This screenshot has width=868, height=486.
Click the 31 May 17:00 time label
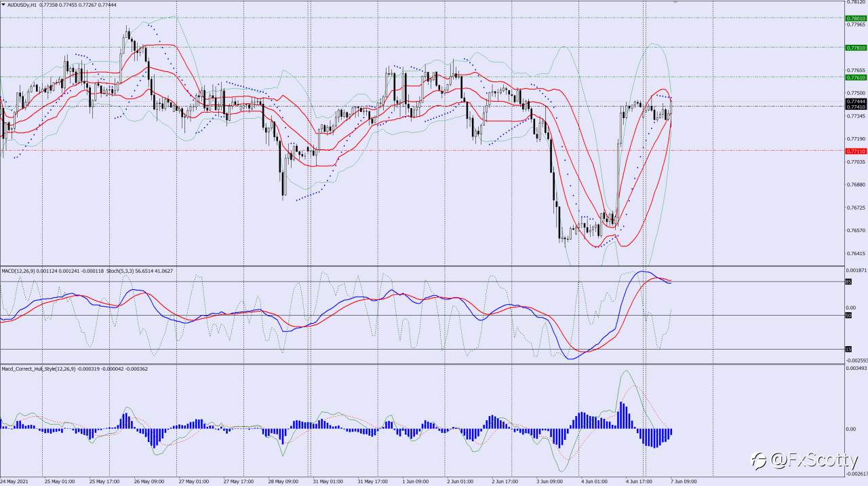[373, 482]
